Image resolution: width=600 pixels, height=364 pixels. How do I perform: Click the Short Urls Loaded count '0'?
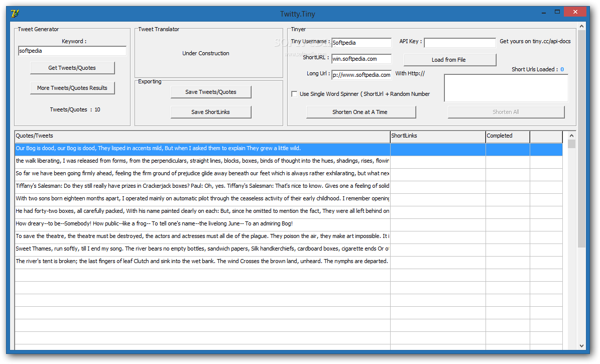[x=562, y=69]
